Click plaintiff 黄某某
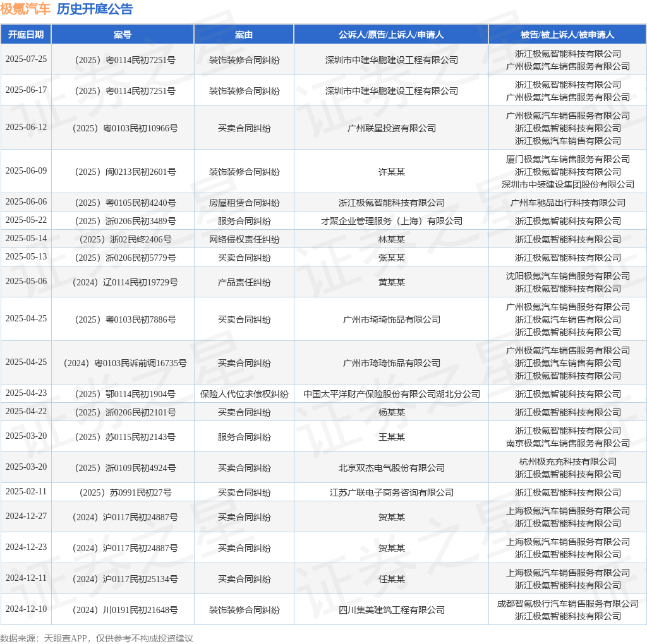 (391, 282)
